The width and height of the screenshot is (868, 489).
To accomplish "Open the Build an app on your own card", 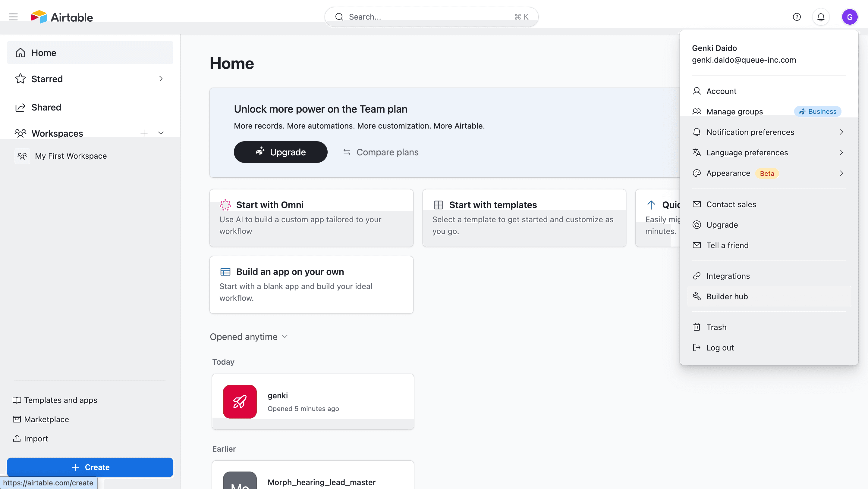I will point(311,285).
